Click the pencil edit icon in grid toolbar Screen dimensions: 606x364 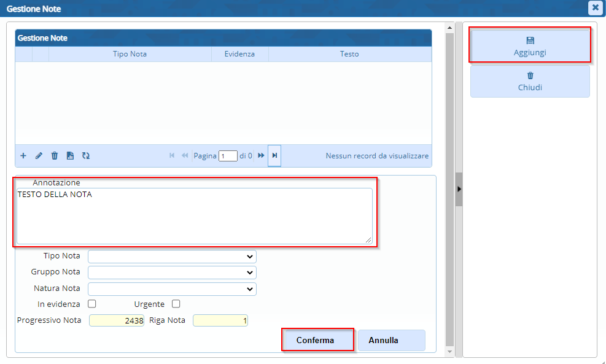click(x=39, y=156)
